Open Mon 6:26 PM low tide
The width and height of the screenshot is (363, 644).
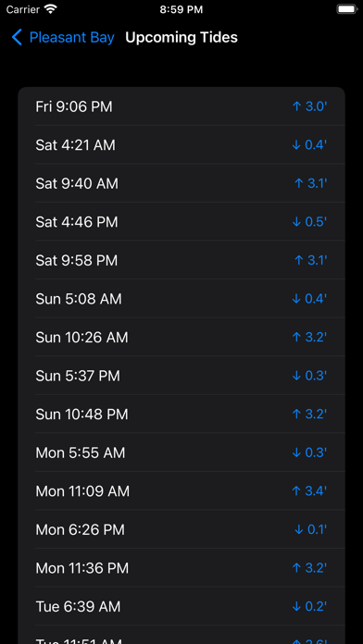pyautogui.click(x=181, y=529)
